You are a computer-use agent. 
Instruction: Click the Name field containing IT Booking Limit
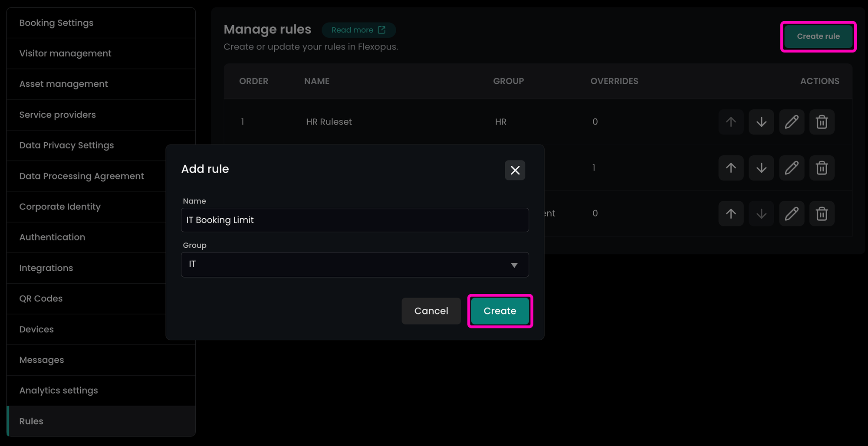pos(355,220)
